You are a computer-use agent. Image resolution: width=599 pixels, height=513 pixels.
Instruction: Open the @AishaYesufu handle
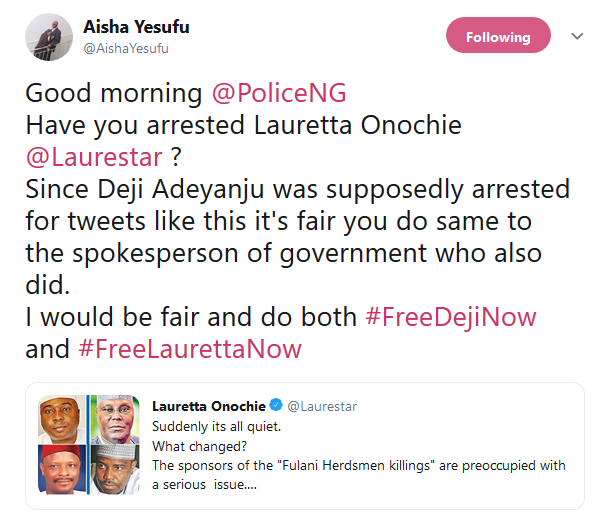(126, 49)
